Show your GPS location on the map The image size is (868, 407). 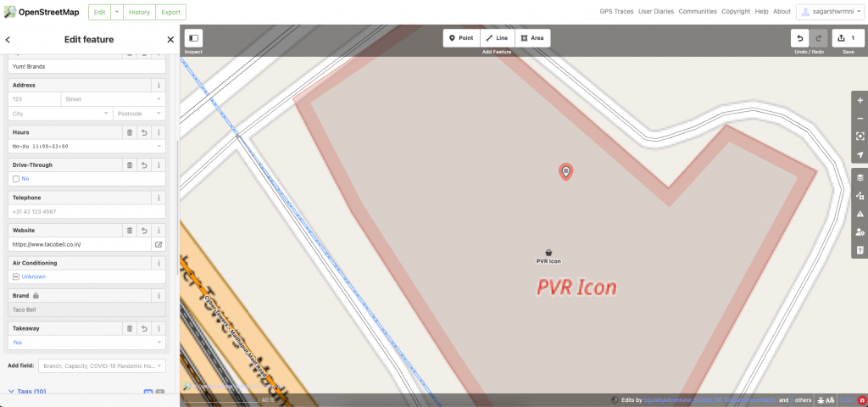860,154
